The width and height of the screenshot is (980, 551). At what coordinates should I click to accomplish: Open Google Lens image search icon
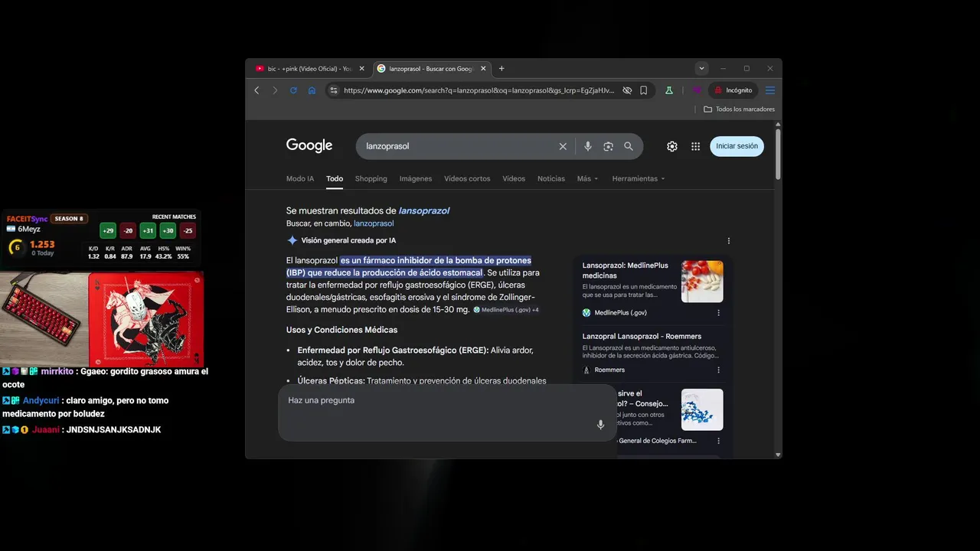tap(608, 146)
